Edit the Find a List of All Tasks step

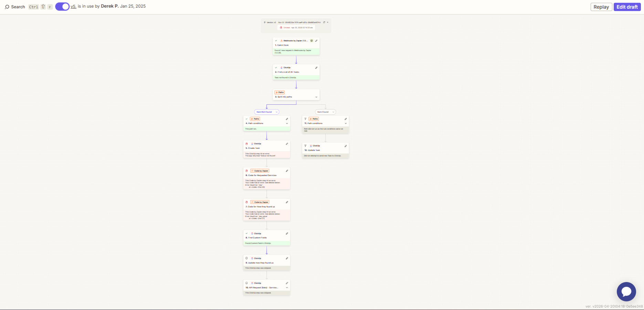click(x=316, y=68)
